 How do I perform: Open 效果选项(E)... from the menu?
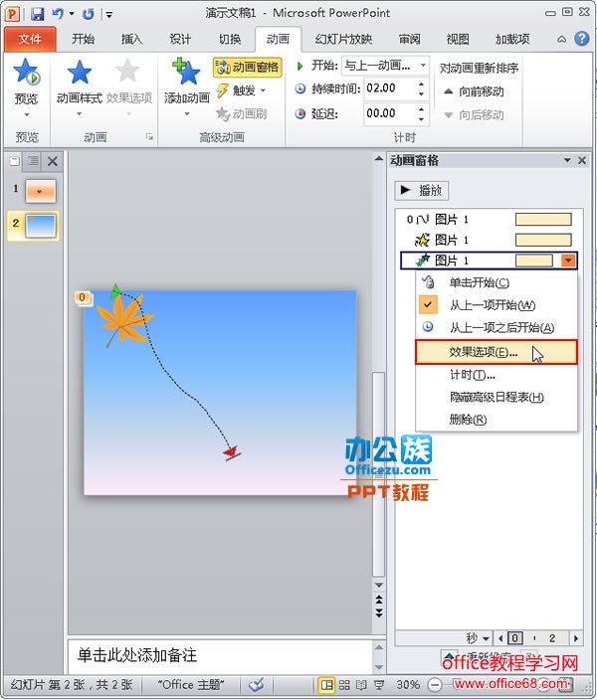tap(497, 352)
